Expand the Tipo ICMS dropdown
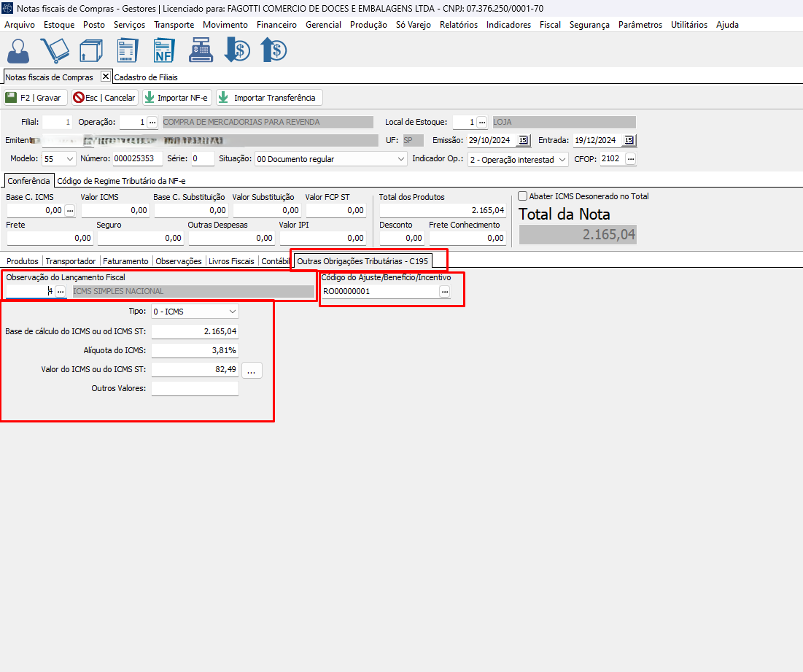The width and height of the screenshot is (803, 672). pos(232,312)
